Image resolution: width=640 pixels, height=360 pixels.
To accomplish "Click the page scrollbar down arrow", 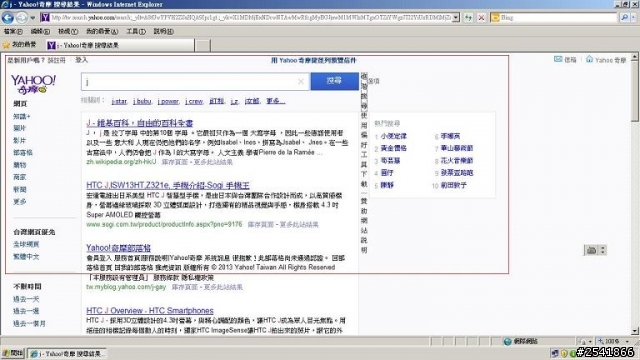I will [x=635, y=331].
